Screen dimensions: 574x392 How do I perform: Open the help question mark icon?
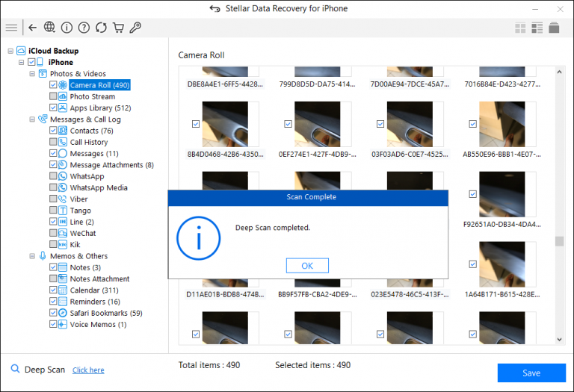[x=84, y=28]
